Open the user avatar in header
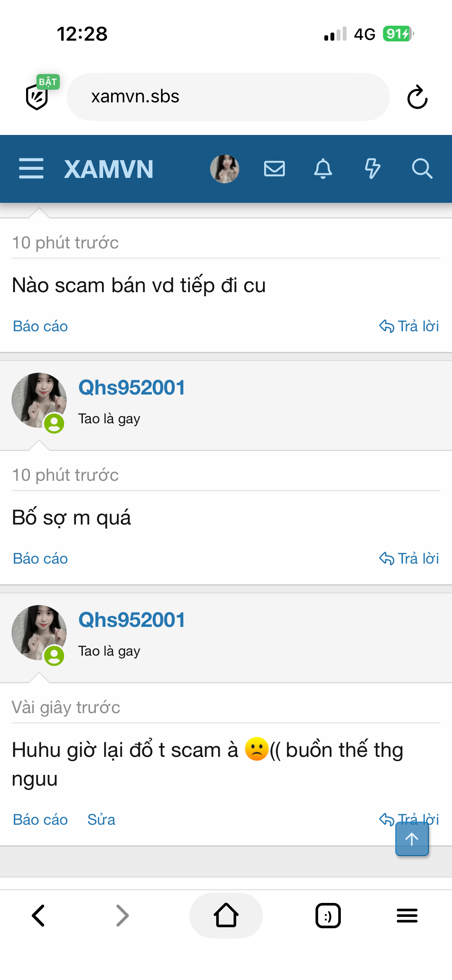 [225, 169]
